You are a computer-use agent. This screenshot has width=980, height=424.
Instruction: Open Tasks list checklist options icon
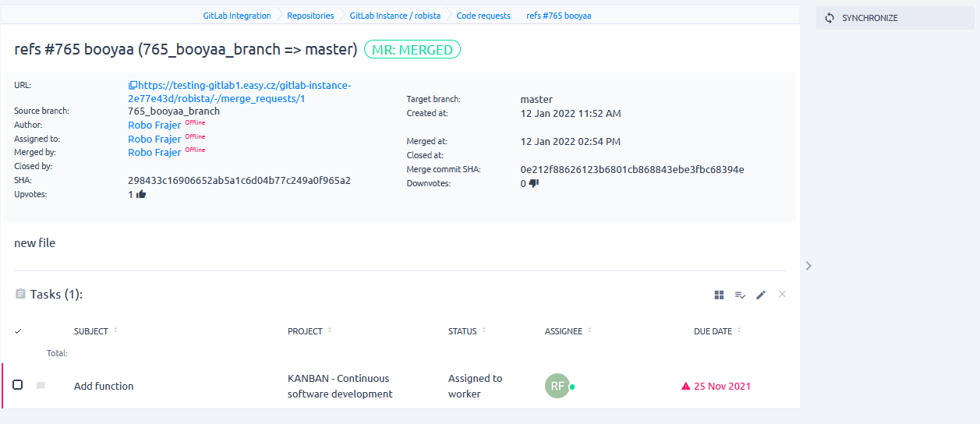tap(740, 295)
